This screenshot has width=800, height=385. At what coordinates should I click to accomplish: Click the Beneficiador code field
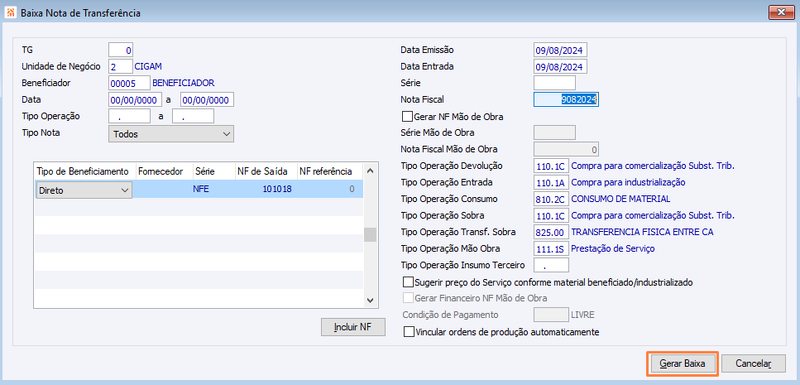click(x=129, y=83)
